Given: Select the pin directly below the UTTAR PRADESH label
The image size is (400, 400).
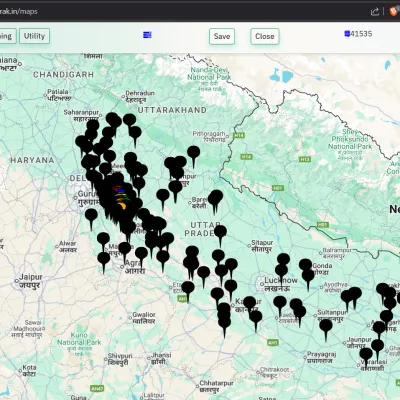Looking at the screenshot, I should point(220,235).
